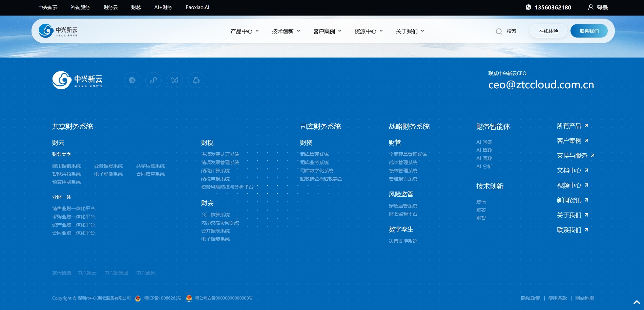Open the 关于我们 dropdown chevron
Viewport: 644px width, 310px height.
pyautogui.click(x=422, y=31)
